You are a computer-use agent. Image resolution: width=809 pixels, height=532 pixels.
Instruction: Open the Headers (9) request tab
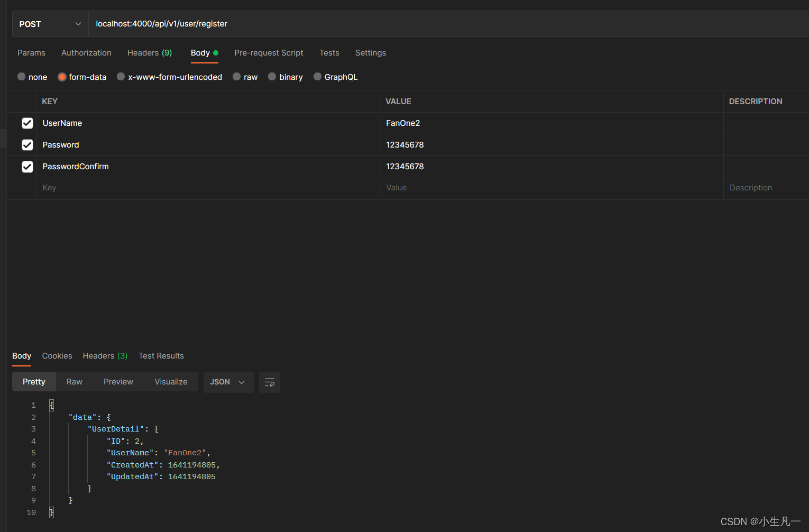(150, 53)
